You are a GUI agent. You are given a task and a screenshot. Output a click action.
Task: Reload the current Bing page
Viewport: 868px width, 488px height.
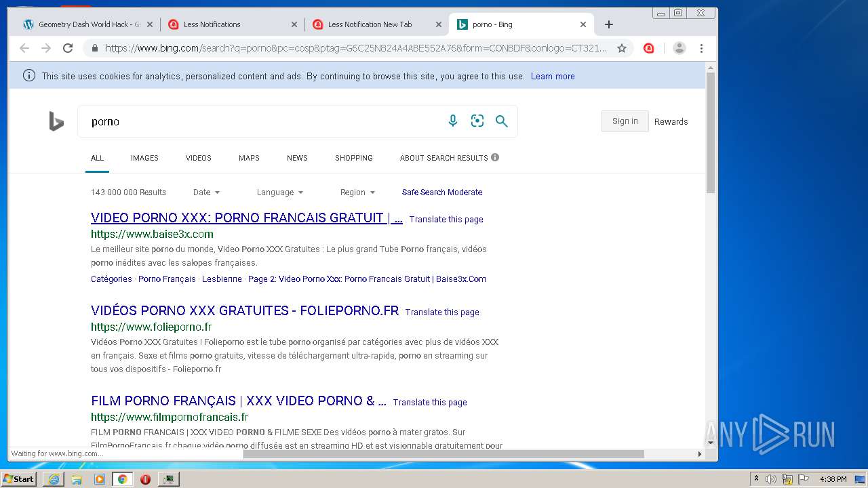pos(68,48)
